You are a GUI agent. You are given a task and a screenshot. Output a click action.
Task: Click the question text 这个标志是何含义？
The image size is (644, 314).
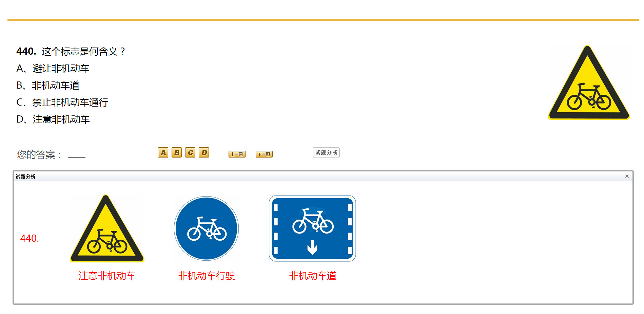coord(84,51)
